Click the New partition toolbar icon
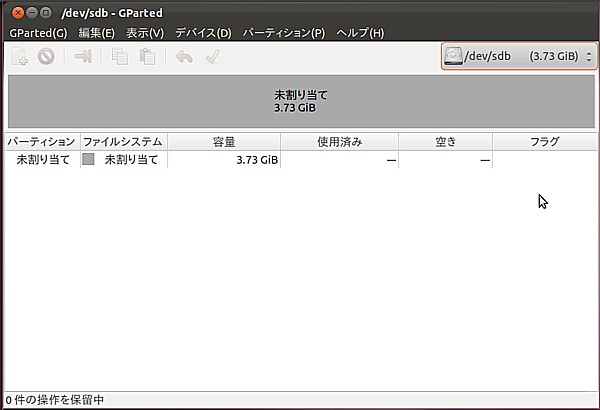This screenshot has width=600, height=410. click(x=20, y=57)
